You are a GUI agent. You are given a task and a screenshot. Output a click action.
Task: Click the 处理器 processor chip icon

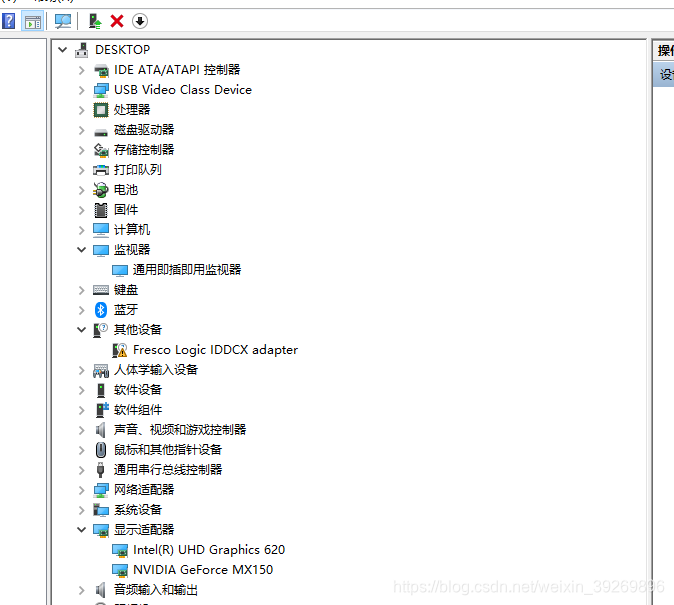click(101, 110)
